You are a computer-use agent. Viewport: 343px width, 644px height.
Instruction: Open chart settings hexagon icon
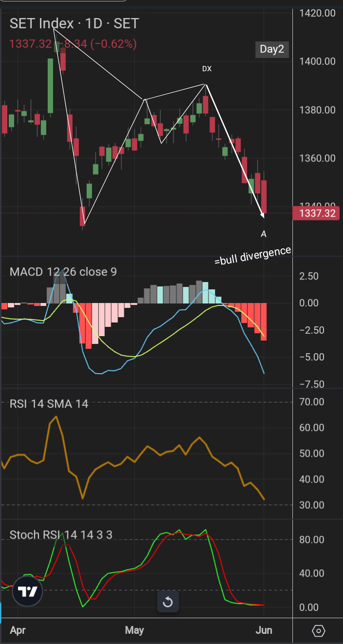(318, 631)
